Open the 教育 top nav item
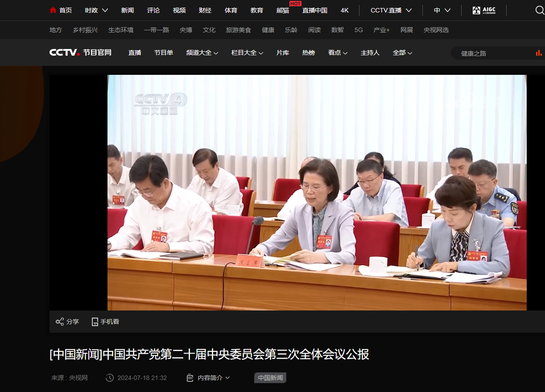545x392 pixels. pyautogui.click(x=257, y=10)
